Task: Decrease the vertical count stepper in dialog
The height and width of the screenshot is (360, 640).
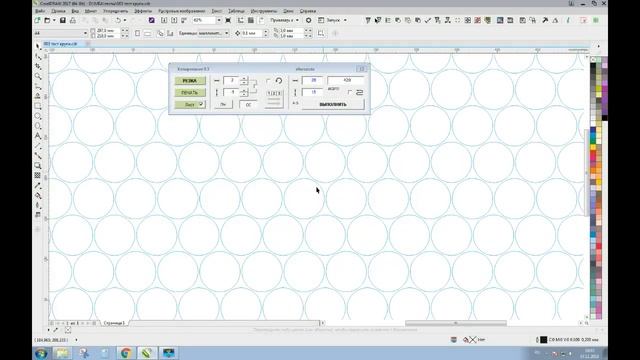Action: tap(244, 95)
